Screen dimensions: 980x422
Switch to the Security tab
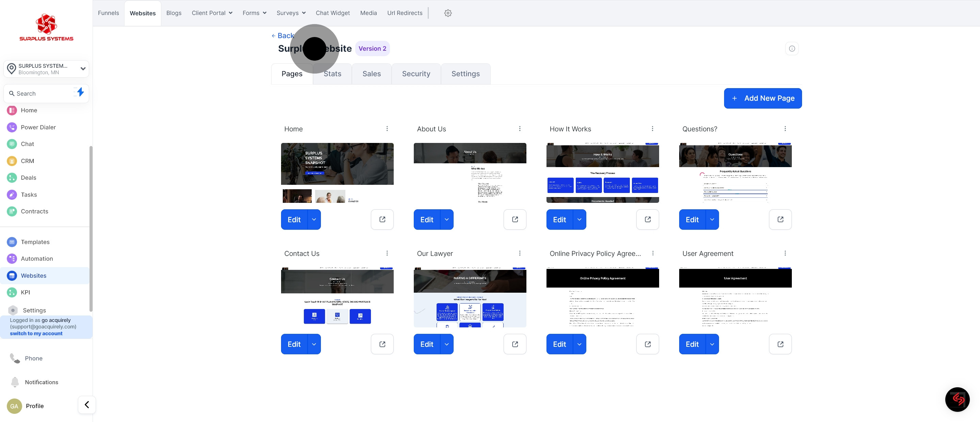click(x=416, y=74)
